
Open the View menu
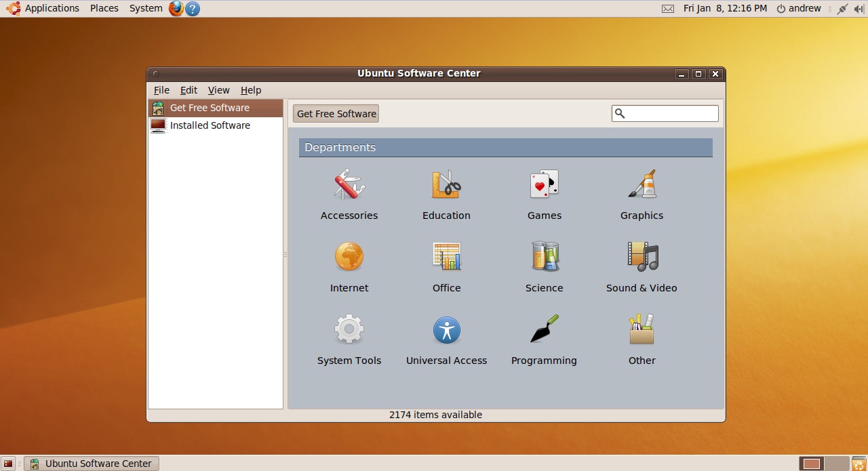pos(218,90)
